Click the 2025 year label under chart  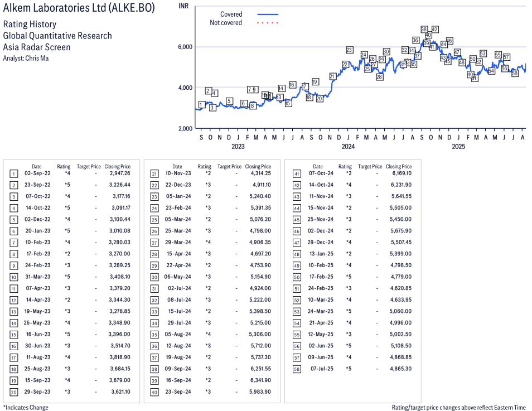458,147
